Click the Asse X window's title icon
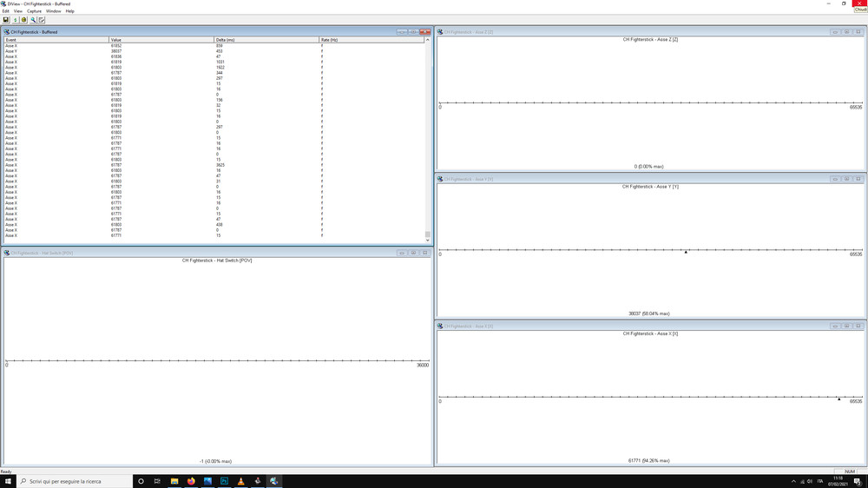The image size is (868, 488). [x=440, y=326]
